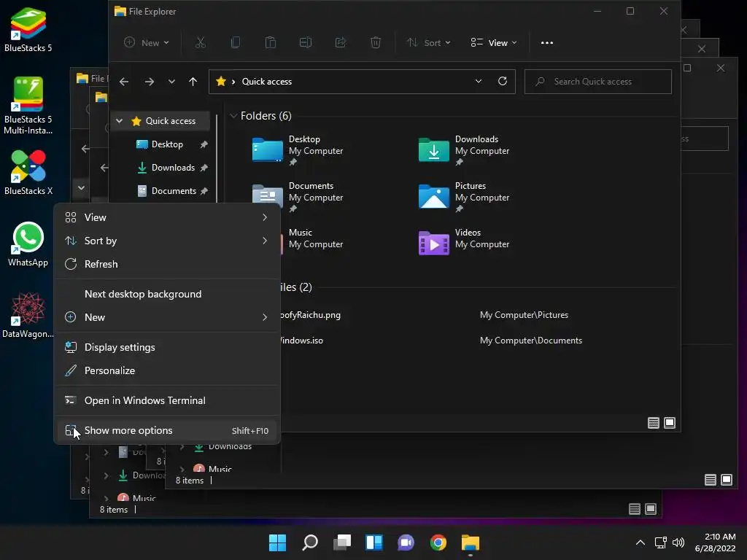
Task: Launch Google Chrome from taskbar
Action: [438, 542]
